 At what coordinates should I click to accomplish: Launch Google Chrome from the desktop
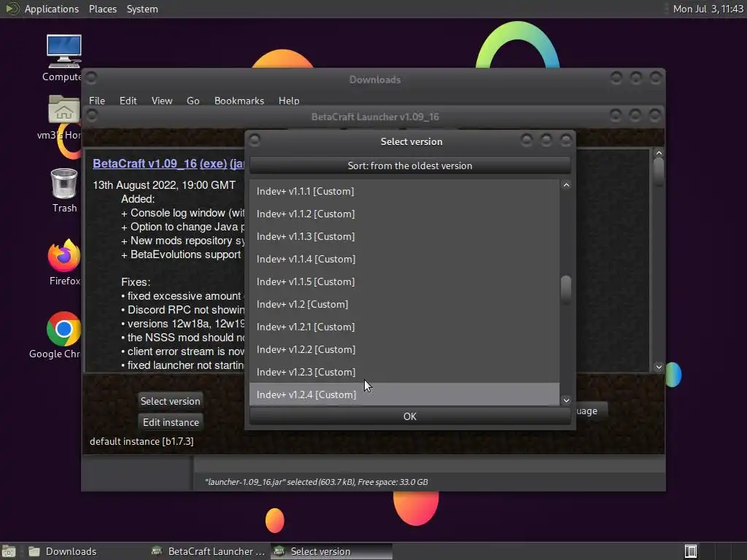64,329
